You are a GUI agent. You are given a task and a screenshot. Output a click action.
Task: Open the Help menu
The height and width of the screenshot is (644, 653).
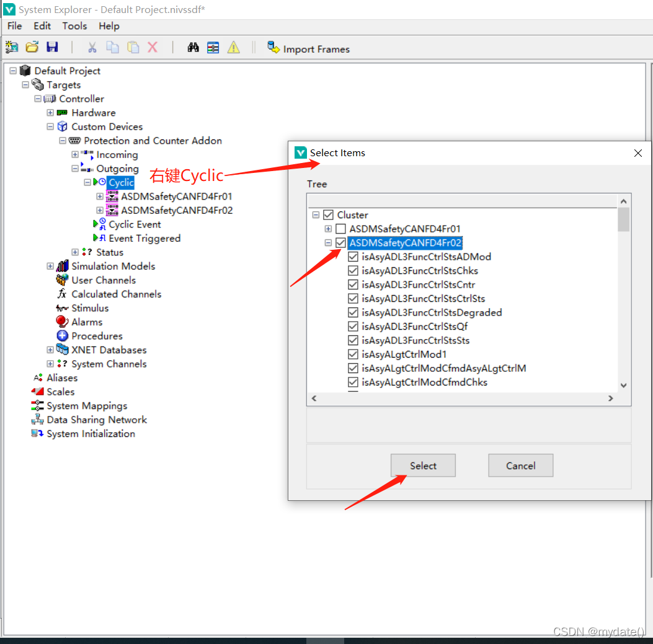109,26
